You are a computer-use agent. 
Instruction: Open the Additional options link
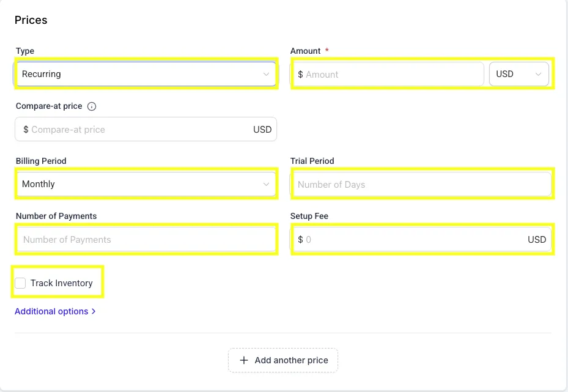tap(52, 311)
